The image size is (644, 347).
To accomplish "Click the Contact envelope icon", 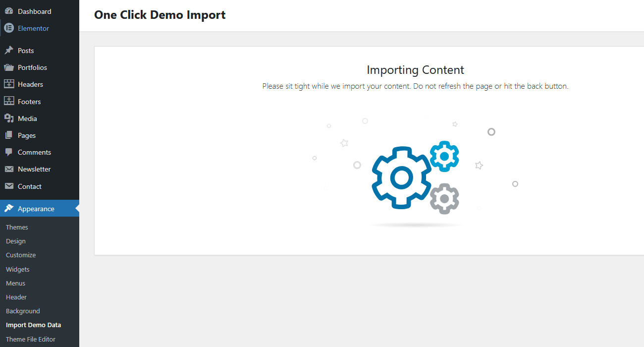I will (8, 186).
